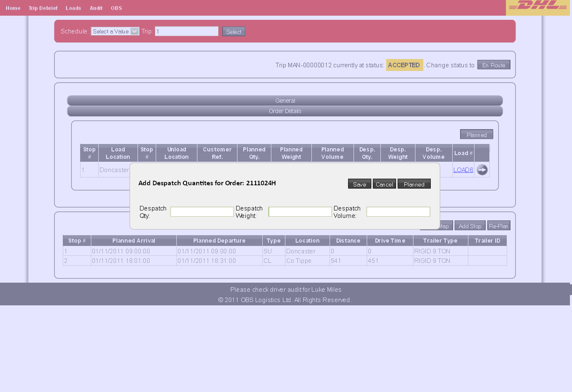Expand the General accordion section

(285, 101)
